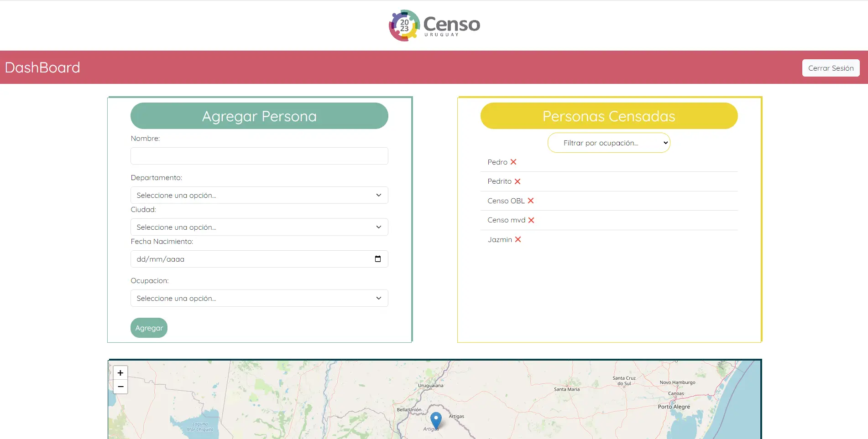The width and height of the screenshot is (868, 439).
Task: Select Pedrito in the persons list
Action: point(499,181)
